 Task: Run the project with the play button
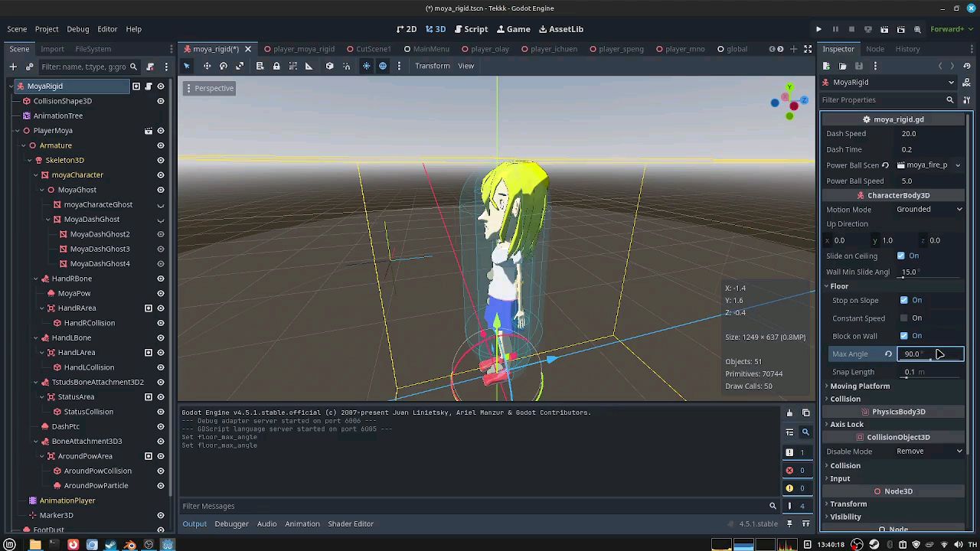tap(818, 29)
